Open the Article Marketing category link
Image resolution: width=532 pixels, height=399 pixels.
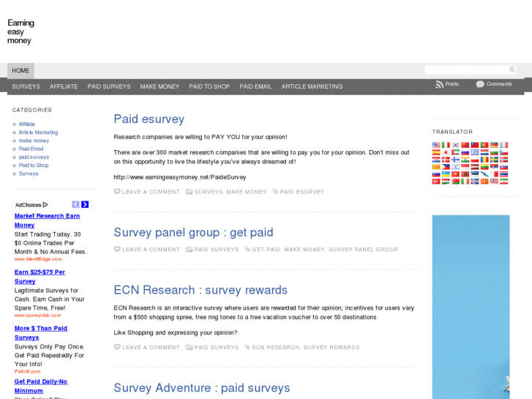point(38,133)
